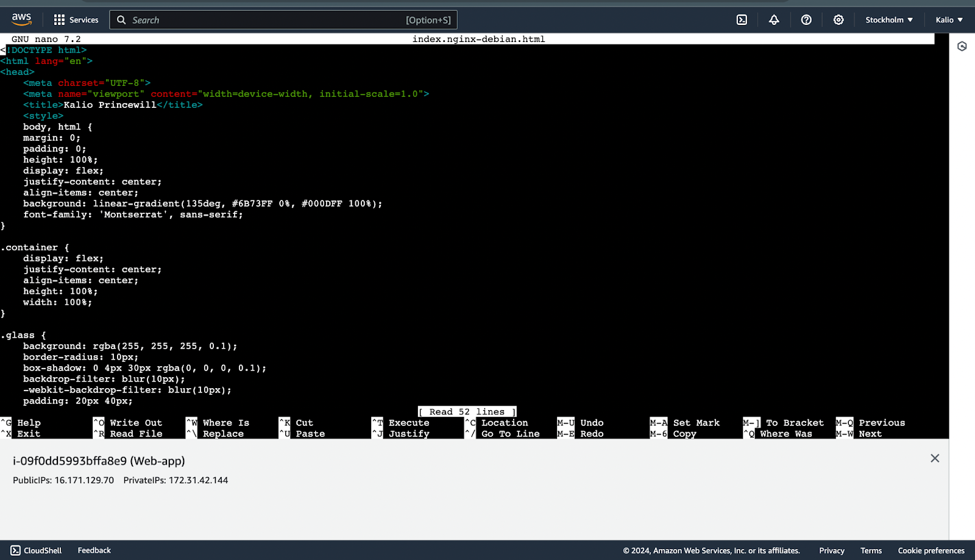This screenshot has width=975, height=560.
Task: Click the nano Read File shortcut
Action: pyautogui.click(x=128, y=434)
